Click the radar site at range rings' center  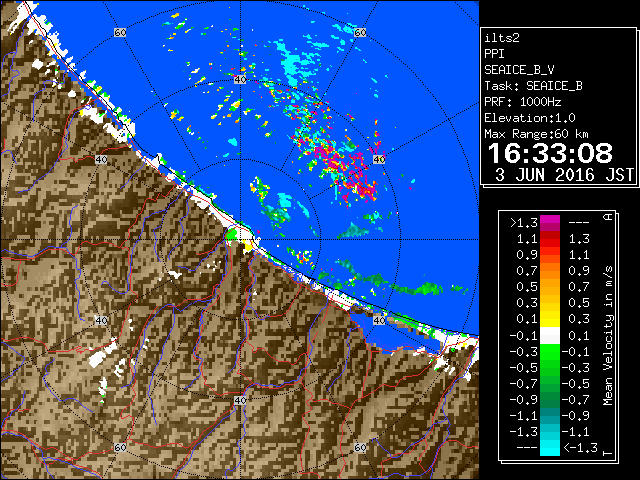click(x=240, y=240)
